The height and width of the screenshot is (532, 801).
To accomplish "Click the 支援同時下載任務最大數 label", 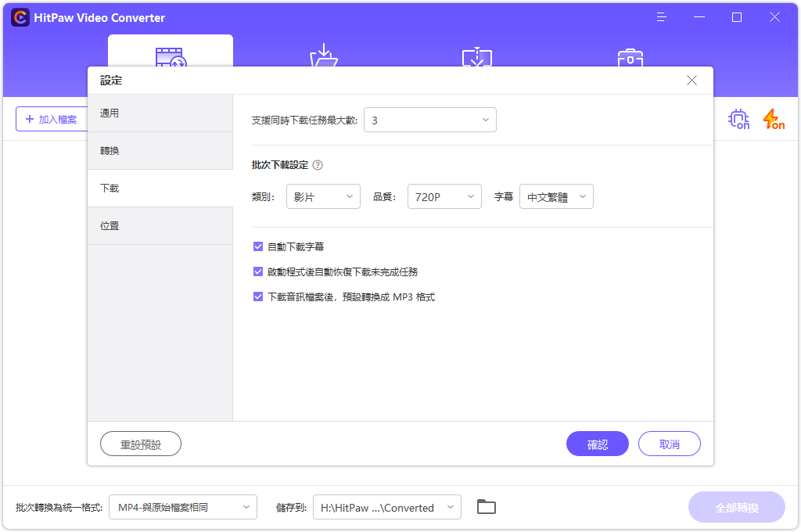I will tap(304, 120).
